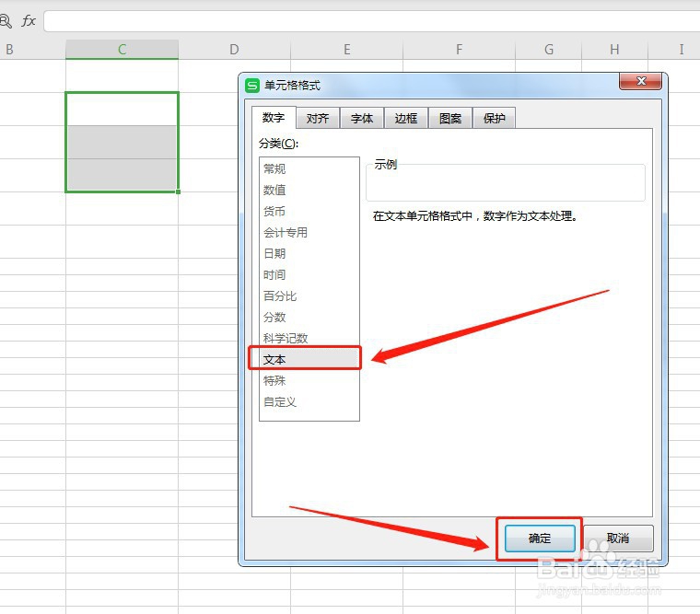Image resolution: width=700 pixels, height=614 pixels.
Task: Select column B header
Action: pyautogui.click(x=32, y=49)
